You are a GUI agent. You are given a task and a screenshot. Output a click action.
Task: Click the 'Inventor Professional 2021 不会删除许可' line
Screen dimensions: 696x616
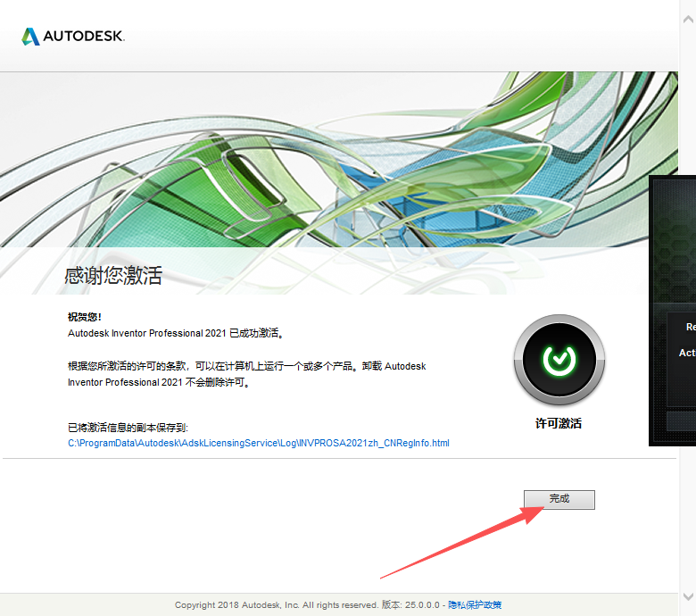click(159, 382)
